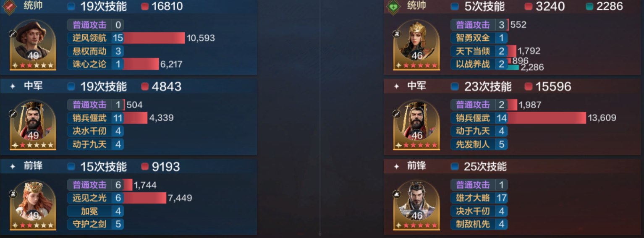Image resolution: width=644 pixels, height=238 pixels.
Task: Open right commander portrait with golden helmet
Action: click(417, 44)
